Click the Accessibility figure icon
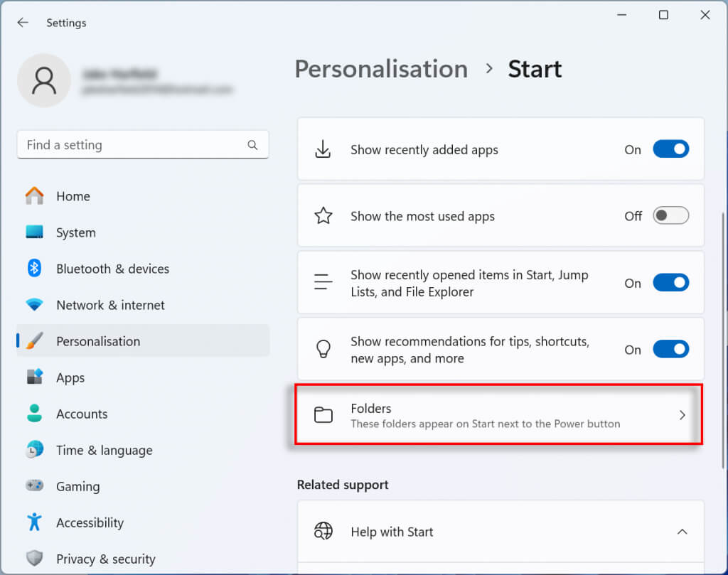 pyautogui.click(x=34, y=522)
